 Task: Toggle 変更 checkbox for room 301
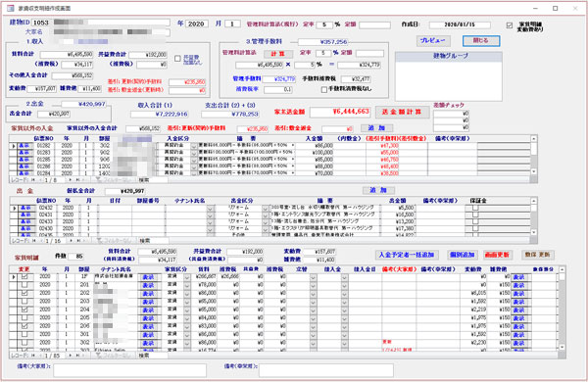(x=24, y=334)
